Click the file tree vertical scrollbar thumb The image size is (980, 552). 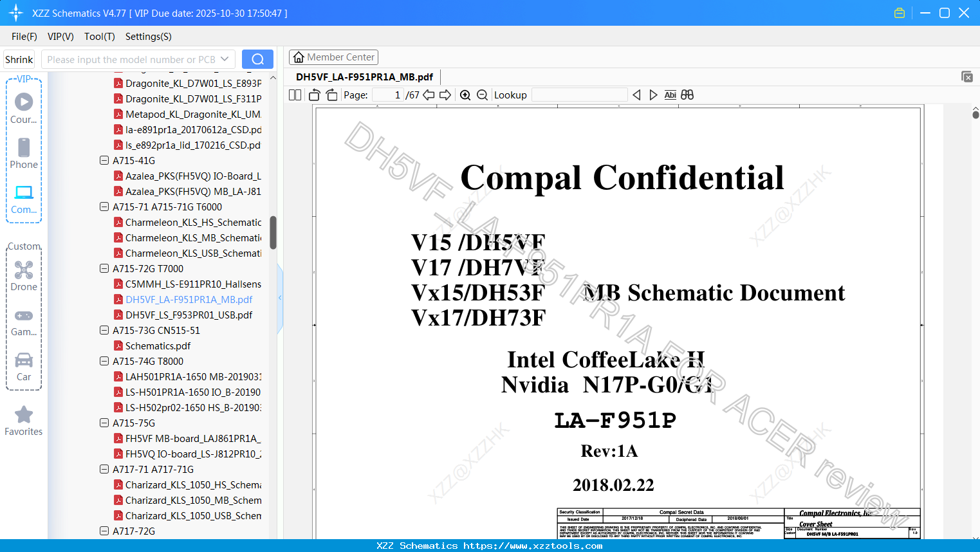(x=273, y=232)
